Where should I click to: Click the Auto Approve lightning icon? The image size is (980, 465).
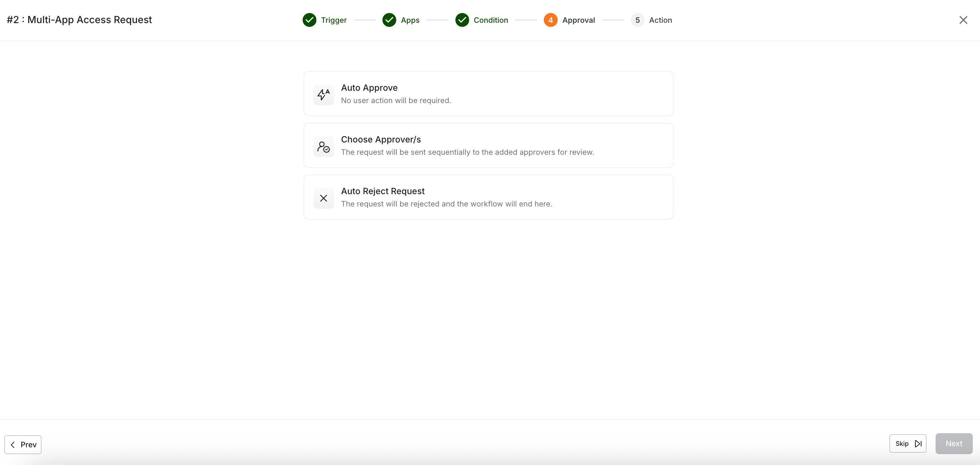324,94
